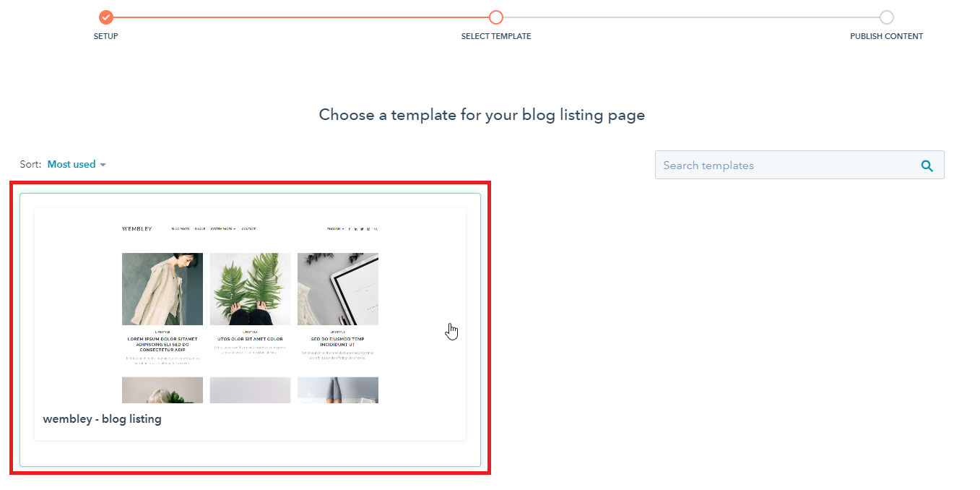Screen dimensions: 980x490
Task: Click the PUBLISH CONTENT step label
Action: pyautogui.click(x=886, y=36)
